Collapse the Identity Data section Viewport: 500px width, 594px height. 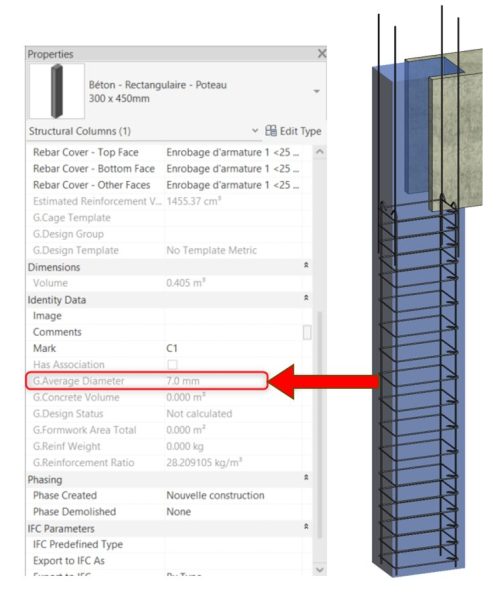(x=306, y=298)
